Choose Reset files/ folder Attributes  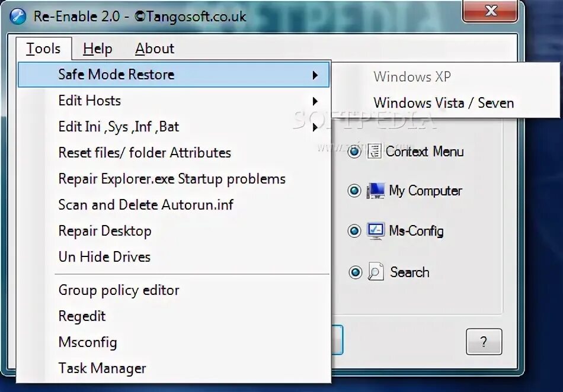point(174,153)
